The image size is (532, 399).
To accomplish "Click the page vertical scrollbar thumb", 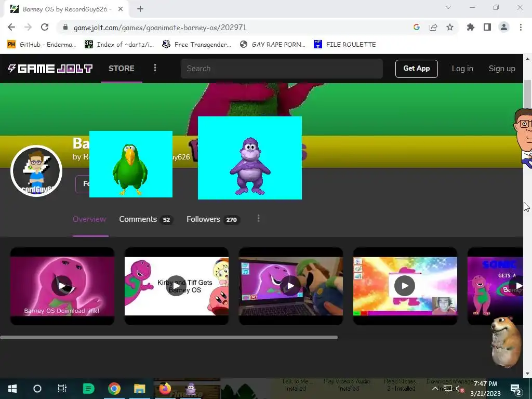I will click(x=527, y=94).
